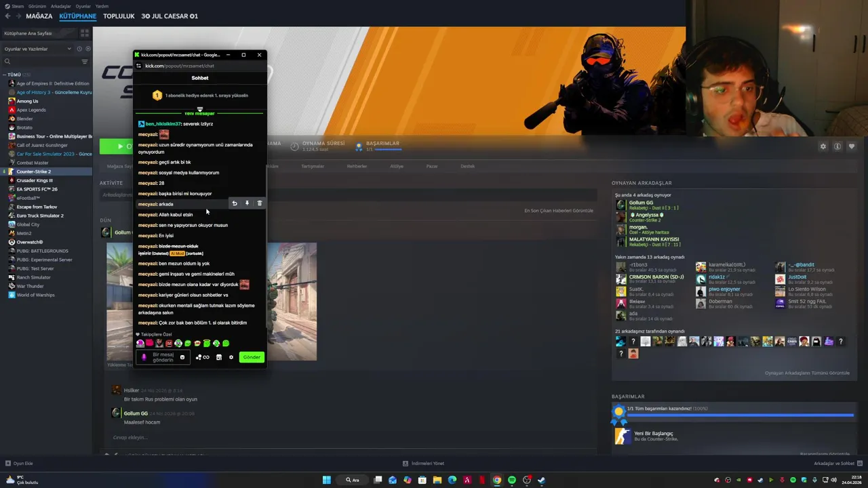Open the KÜTÜPHANE tab

77,16
